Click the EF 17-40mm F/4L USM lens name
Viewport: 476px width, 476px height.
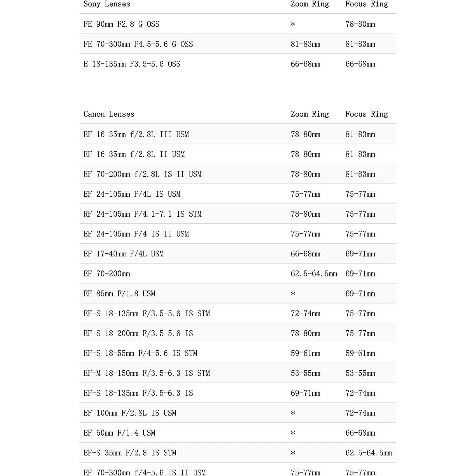pos(123,254)
